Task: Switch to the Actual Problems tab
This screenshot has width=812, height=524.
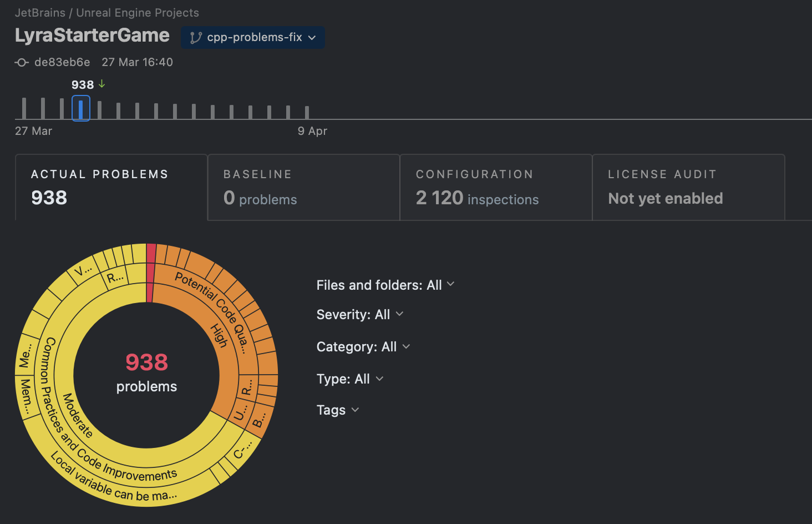Action: tap(111, 188)
